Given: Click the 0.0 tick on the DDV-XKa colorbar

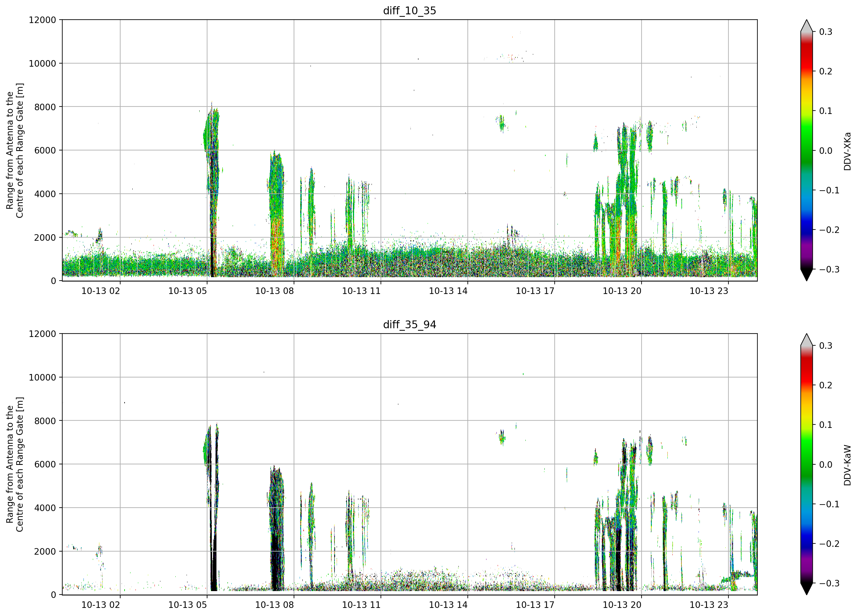Looking at the screenshot, I should click(x=826, y=151).
